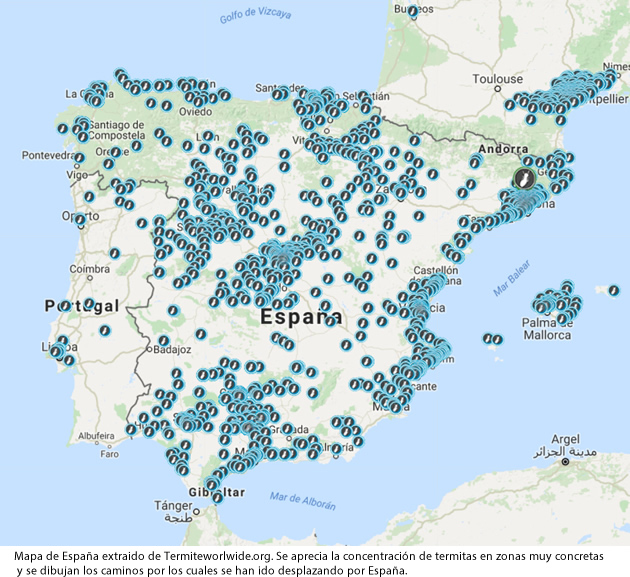Click the large dark selected marker near Girona
This screenshot has width=630, height=577.
522,177
